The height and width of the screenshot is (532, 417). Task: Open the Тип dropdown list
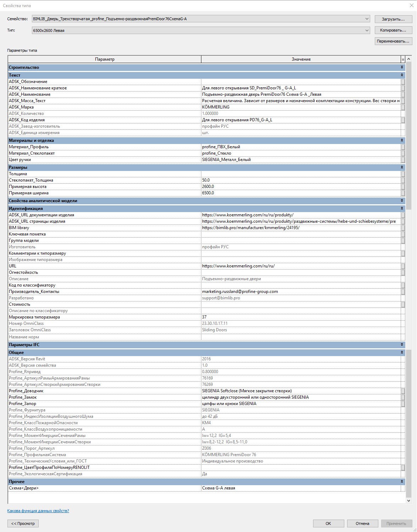click(367, 31)
